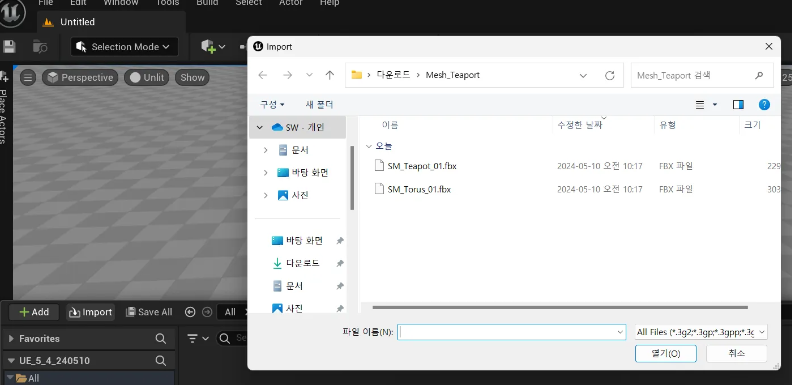Go up one folder level

[330, 75]
